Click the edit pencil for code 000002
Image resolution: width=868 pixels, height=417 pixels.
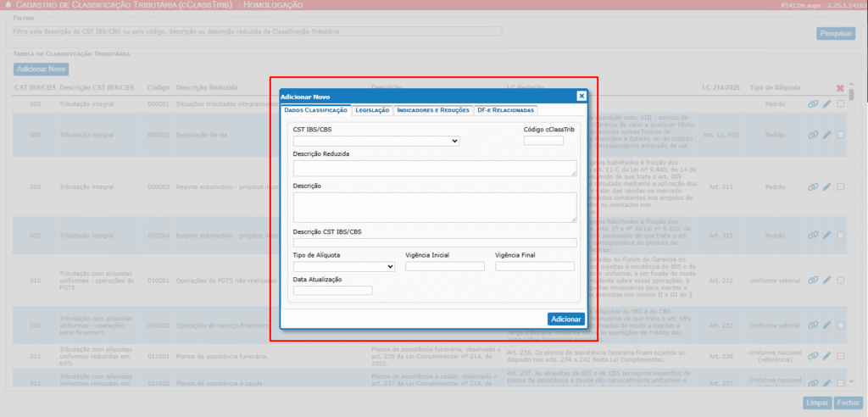point(827,135)
